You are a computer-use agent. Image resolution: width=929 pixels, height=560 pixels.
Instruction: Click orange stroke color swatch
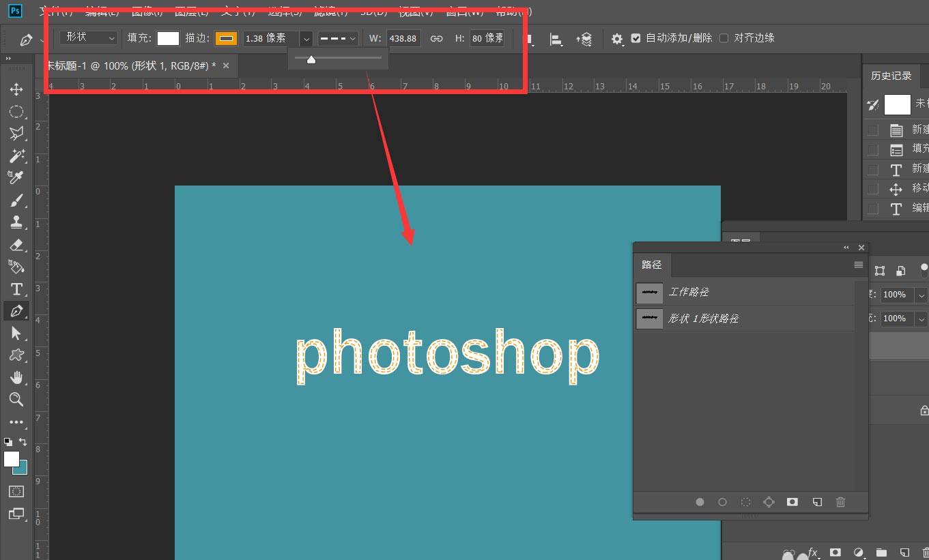tap(226, 39)
